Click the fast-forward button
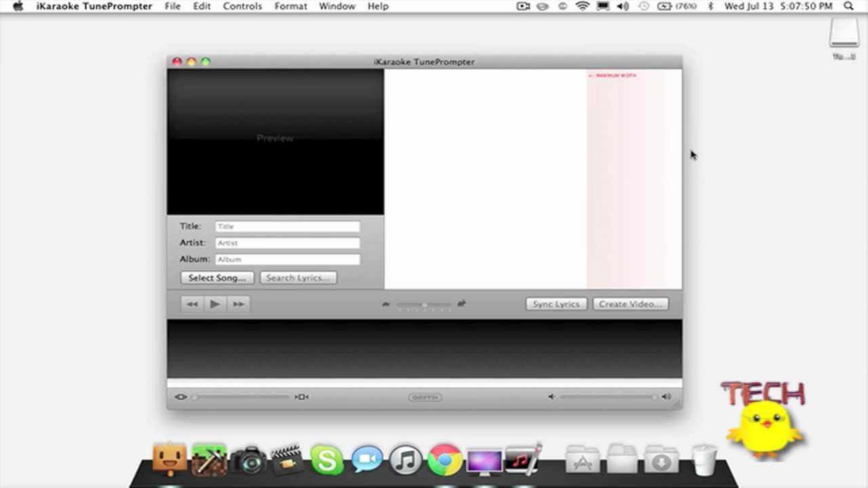This screenshot has height=488, width=868. pos(238,304)
